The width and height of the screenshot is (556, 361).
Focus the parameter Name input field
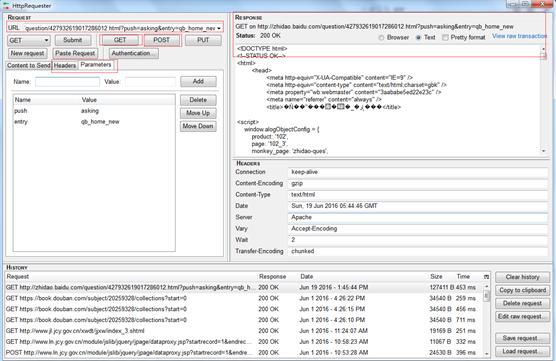(x=67, y=82)
